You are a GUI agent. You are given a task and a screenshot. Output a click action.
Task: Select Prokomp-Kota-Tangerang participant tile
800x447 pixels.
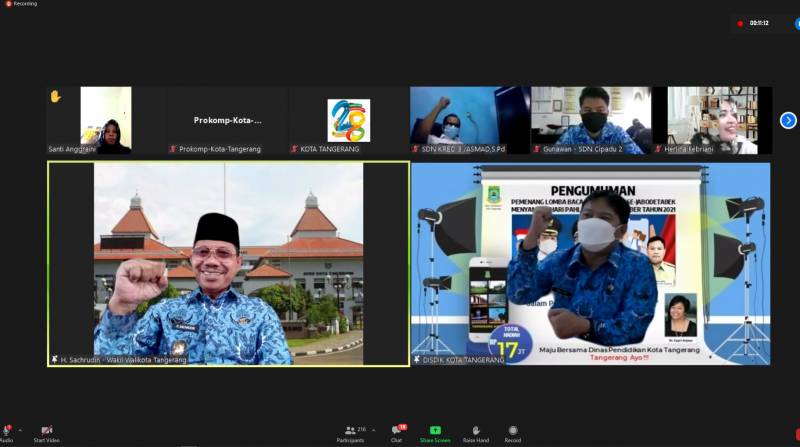(227, 120)
